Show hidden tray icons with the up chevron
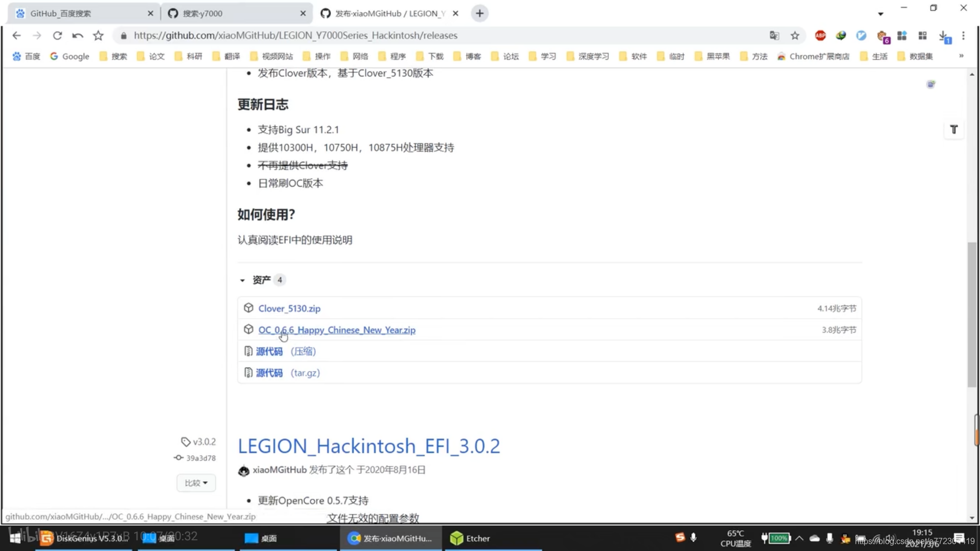This screenshot has width=980, height=551. 799,538
